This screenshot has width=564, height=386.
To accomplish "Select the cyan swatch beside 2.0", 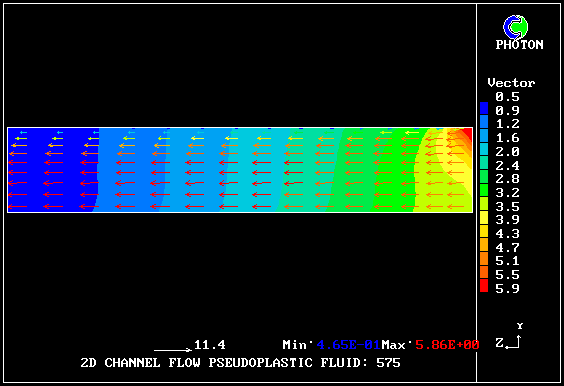I will pos(484,150).
